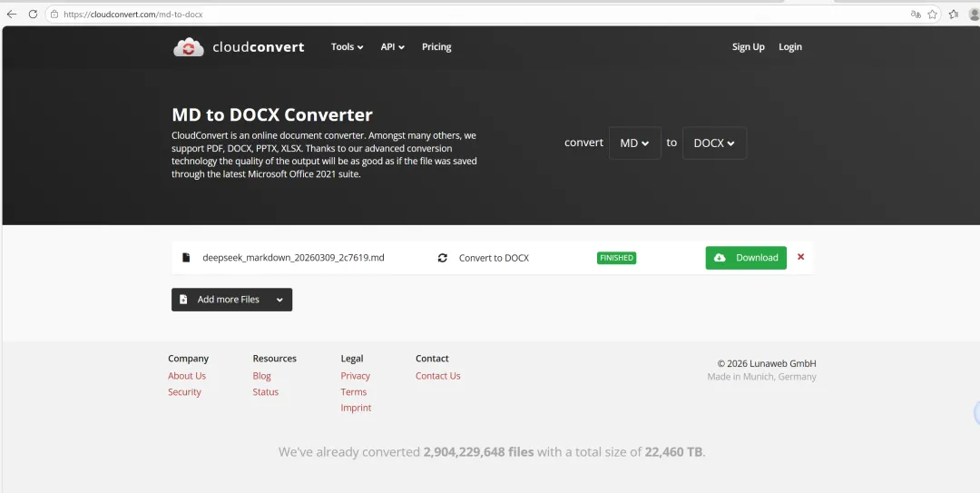Open the browser profile avatar
Image resolution: width=980 pixels, height=493 pixels.
pos(975,15)
